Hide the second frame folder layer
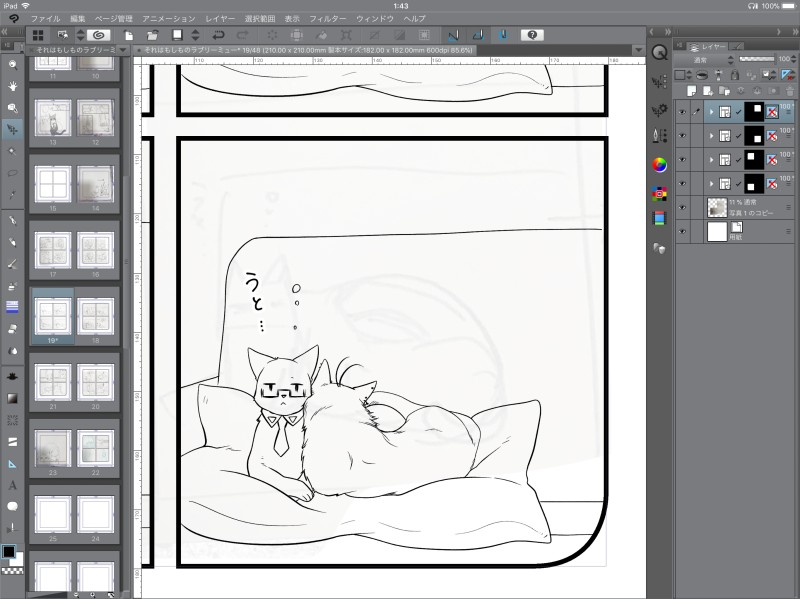 [682, 136]
